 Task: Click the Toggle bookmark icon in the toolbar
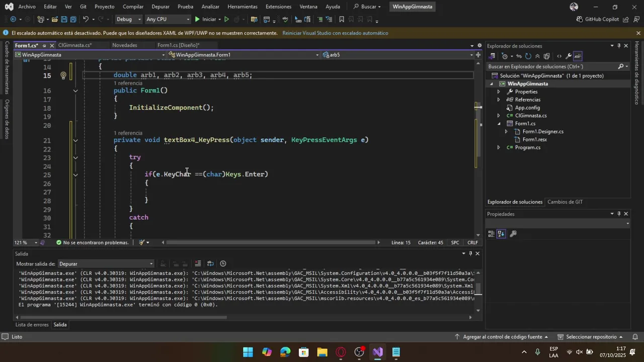tap(342, 19)
